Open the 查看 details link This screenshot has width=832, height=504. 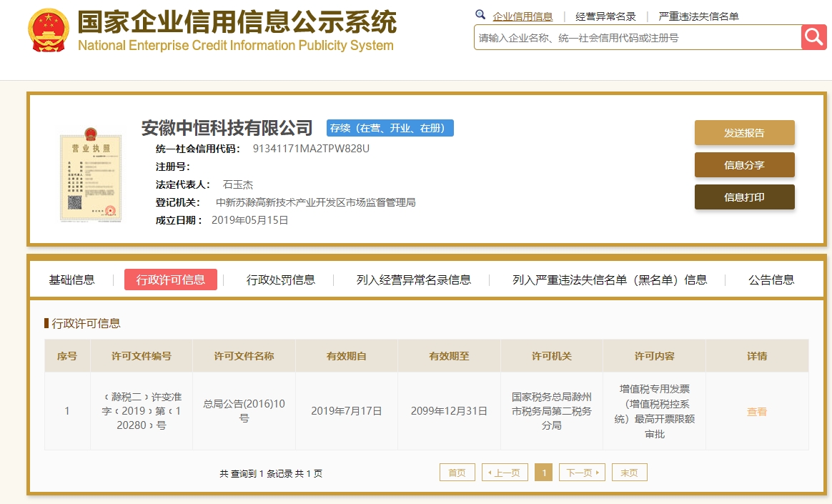[757, 412]
